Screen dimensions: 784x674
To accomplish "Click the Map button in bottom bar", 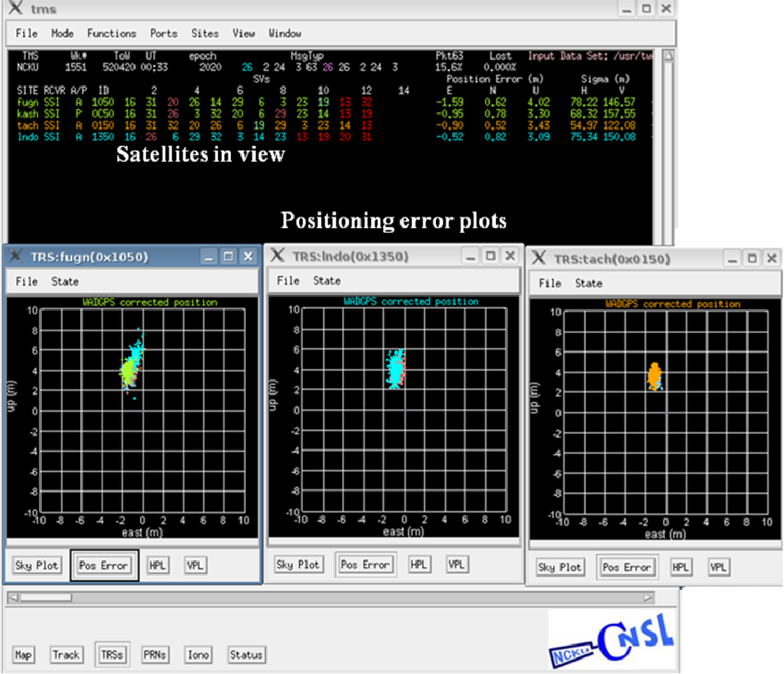I will pos(24,654).
